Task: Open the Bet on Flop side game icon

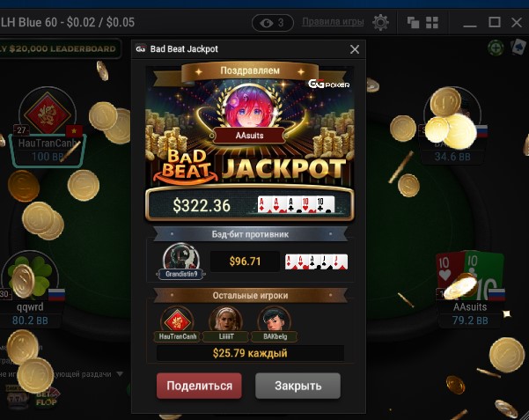Action: pyautogui.click(x=47, y=398)
